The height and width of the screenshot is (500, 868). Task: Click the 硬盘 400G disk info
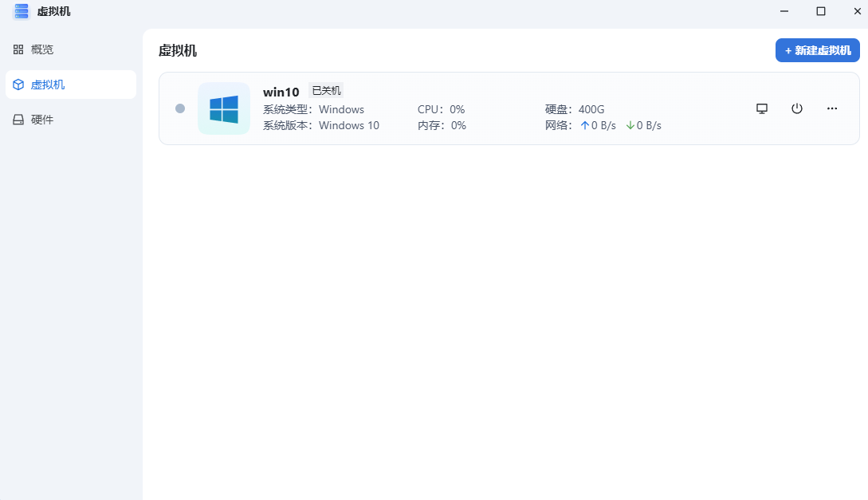(574, 109)
